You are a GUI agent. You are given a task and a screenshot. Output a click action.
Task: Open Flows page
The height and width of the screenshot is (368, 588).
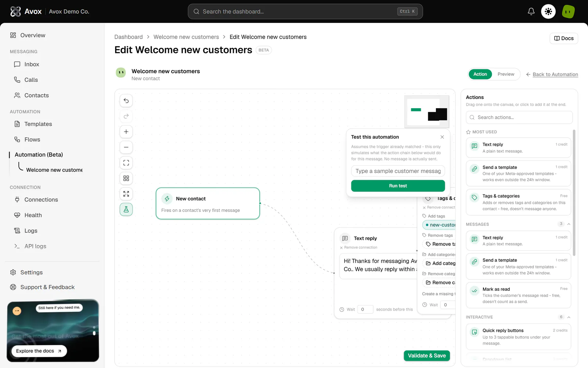(32, 139)
